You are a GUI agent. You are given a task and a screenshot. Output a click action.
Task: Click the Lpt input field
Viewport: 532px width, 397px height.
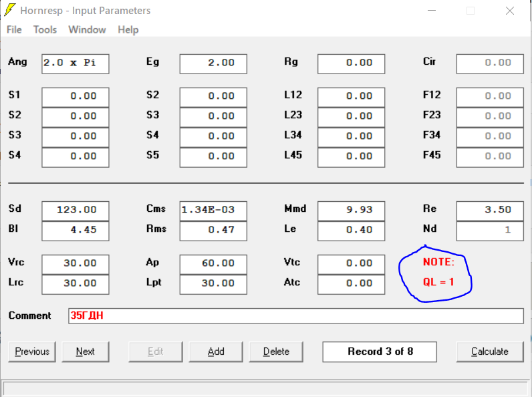coord(213,285)
